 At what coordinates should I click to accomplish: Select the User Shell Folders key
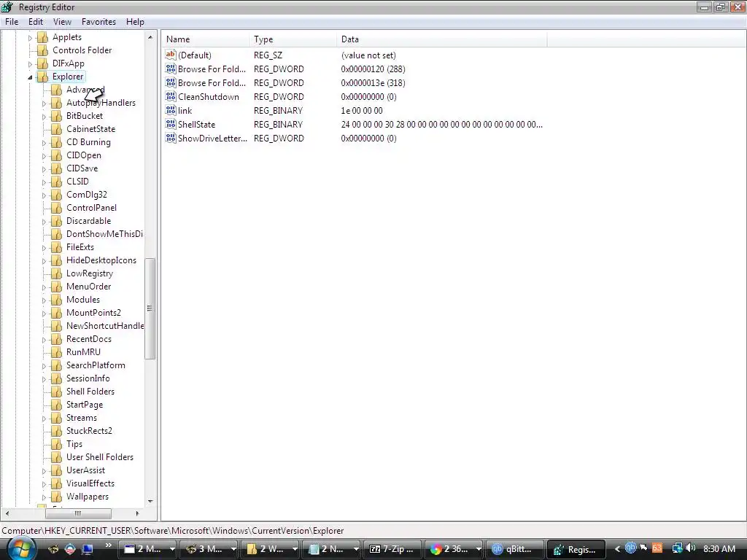99,457
